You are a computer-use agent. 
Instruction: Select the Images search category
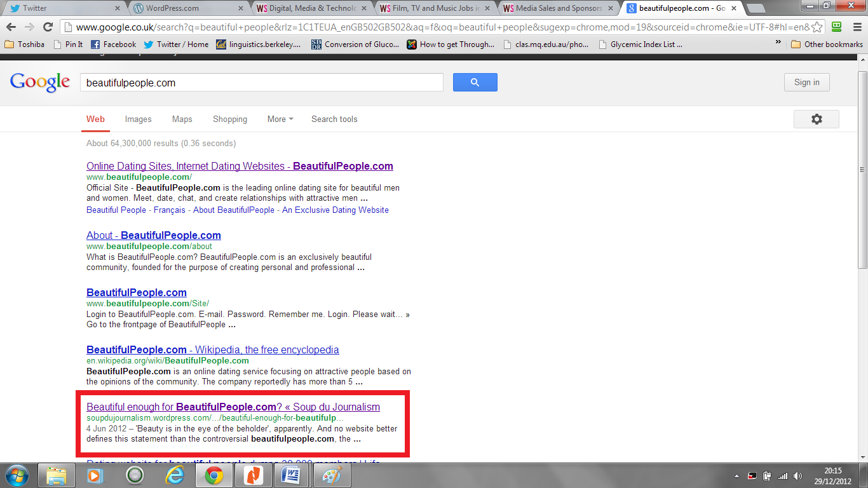pyautogui.click(x=138, y=119)
